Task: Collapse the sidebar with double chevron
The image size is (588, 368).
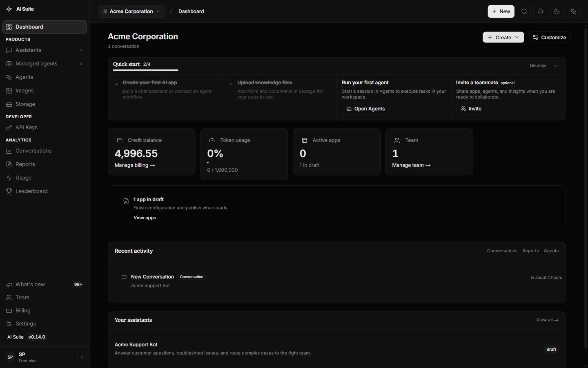Action: [82, 357]
